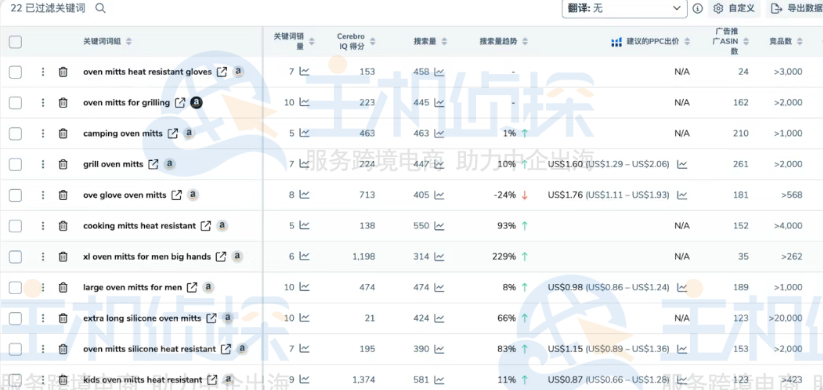The width and height of the screenshot is (823, 390).
Task: Show keyword sales chart for 'oven mitts for grilling'
Action: point(304,102)
